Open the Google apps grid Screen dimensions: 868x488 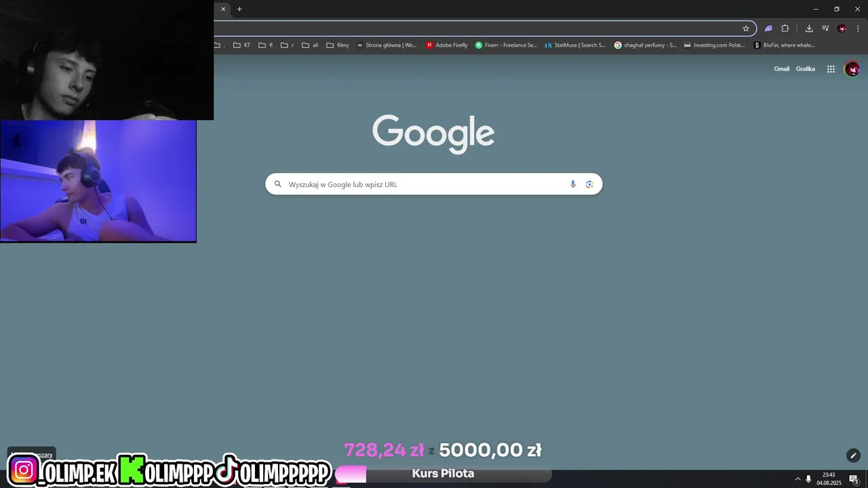click(x=831, y=69)
